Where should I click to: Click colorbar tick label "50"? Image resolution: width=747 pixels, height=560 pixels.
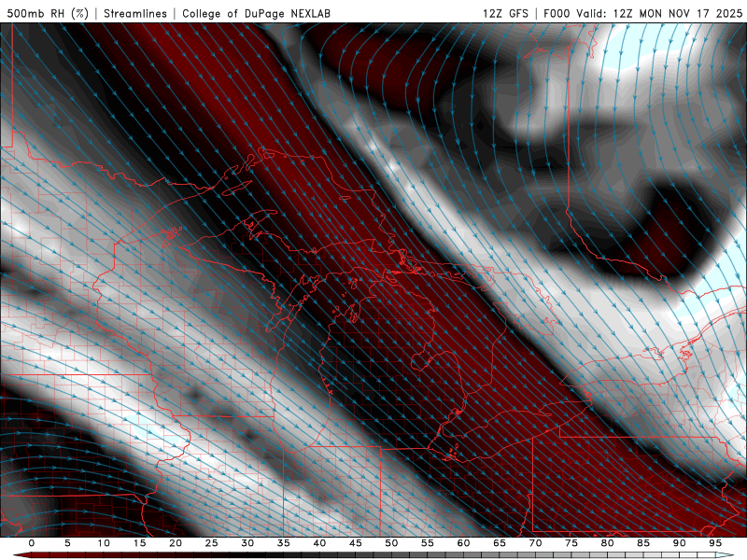coord(391,543)
